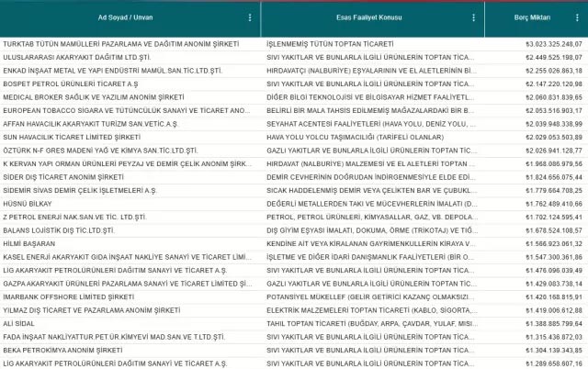
Task: Select YILMAZ DIŞ TİCARET VE PAZARLAMA
Action: pos(92,310)
